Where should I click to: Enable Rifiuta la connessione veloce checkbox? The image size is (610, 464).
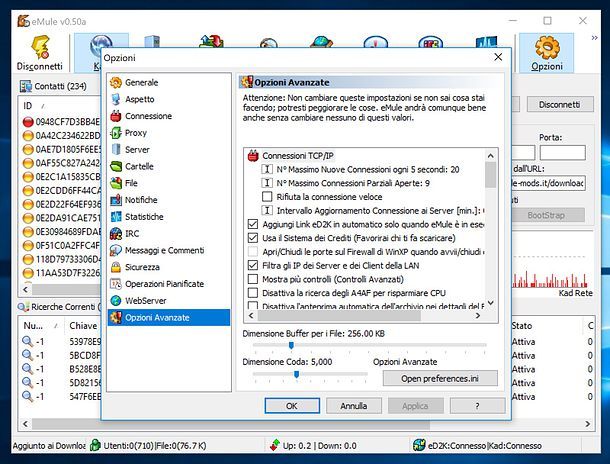(x=267, y=197)
